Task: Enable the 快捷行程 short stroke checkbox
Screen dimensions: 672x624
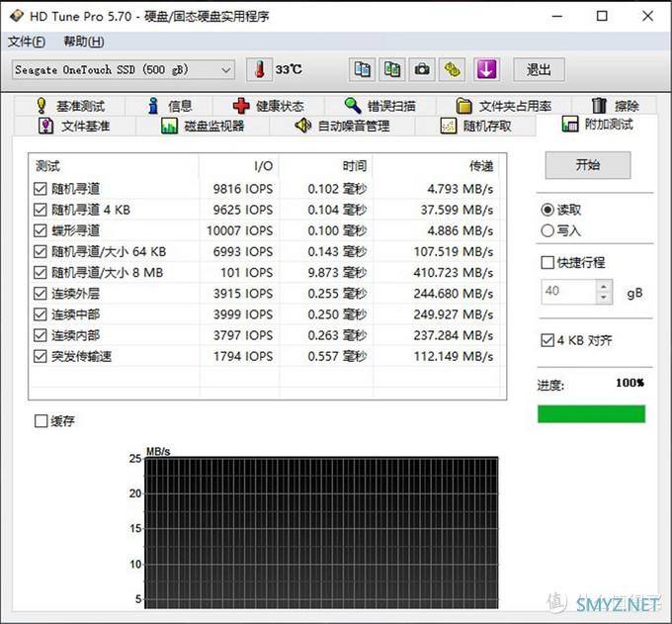Action: [547, 262]
